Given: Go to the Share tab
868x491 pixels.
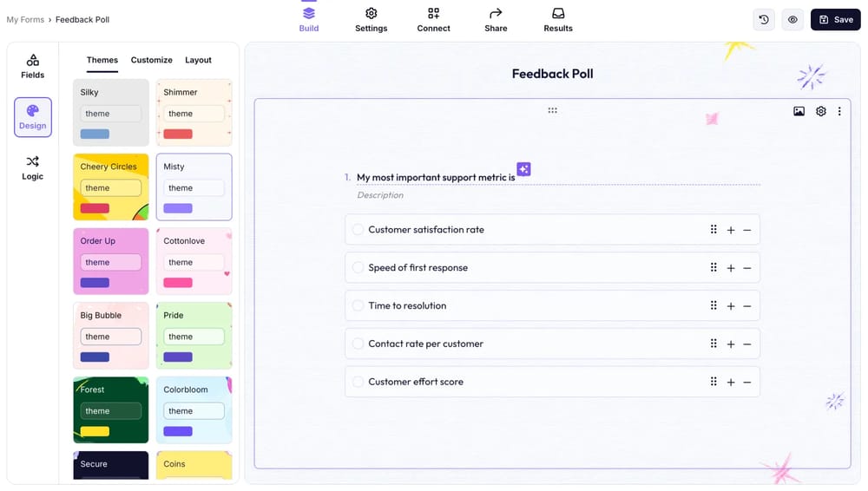Looking at the screenshot, I should click(x=496, y=19).
